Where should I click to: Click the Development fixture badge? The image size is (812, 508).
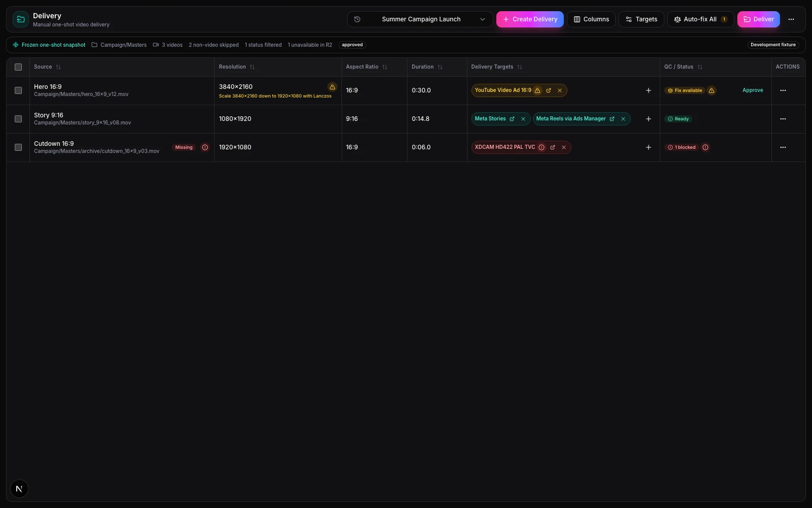[x=773, y=45]
